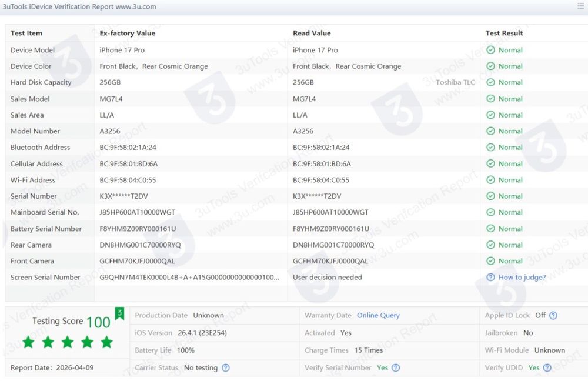The width and height of the screenshot is (588, 381).
Task: Click the checkmark icon in the Device Color row
Action: [x=490, y=66]
